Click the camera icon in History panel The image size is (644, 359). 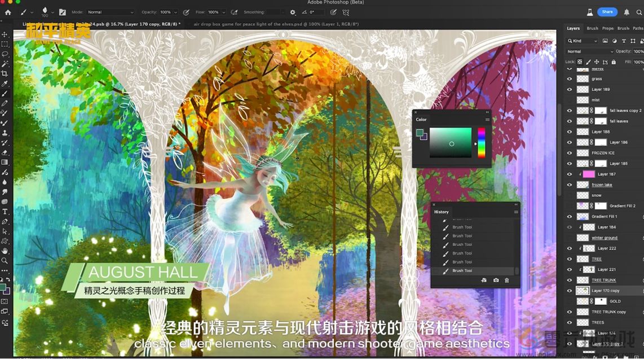coord(496,281)
